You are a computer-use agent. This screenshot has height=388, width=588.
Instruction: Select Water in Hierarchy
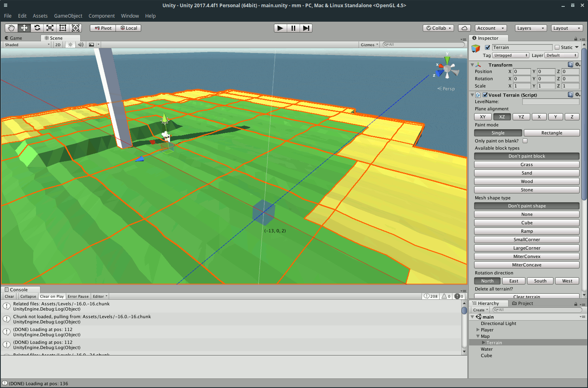point(487,349)
